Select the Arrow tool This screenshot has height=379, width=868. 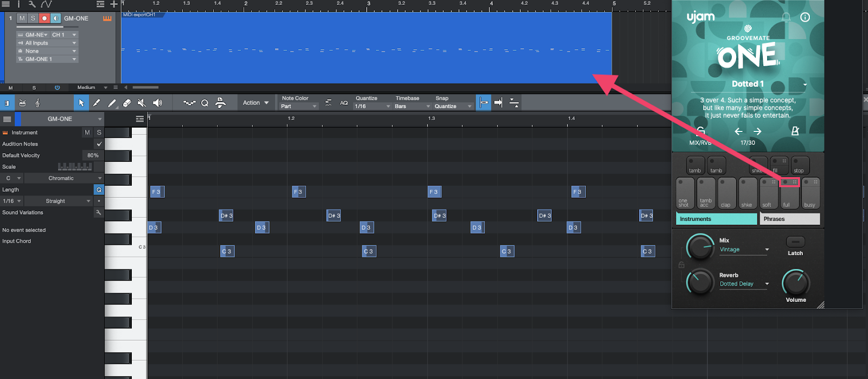81,103
